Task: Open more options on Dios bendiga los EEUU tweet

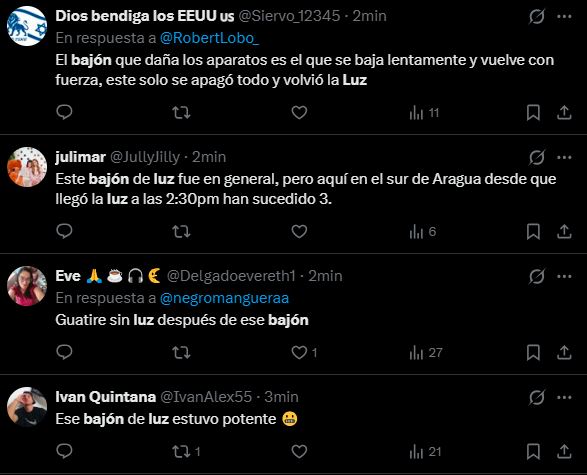Action: [564, 16]
